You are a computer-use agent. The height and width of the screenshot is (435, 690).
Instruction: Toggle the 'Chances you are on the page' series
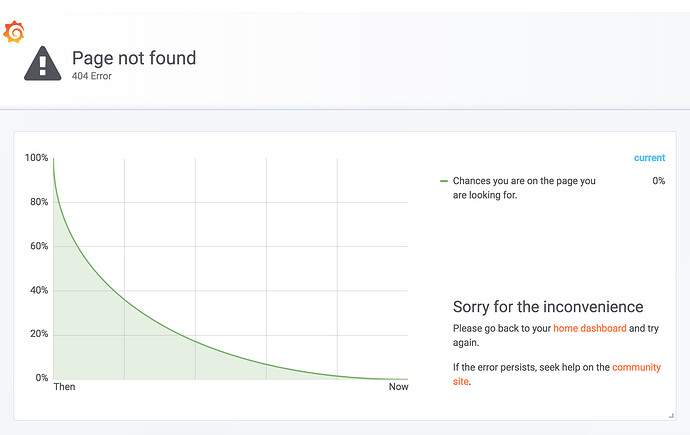524,188
